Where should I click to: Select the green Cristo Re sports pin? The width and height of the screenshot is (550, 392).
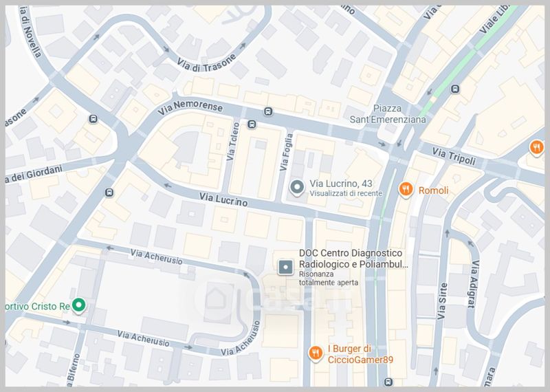point(79,305)
